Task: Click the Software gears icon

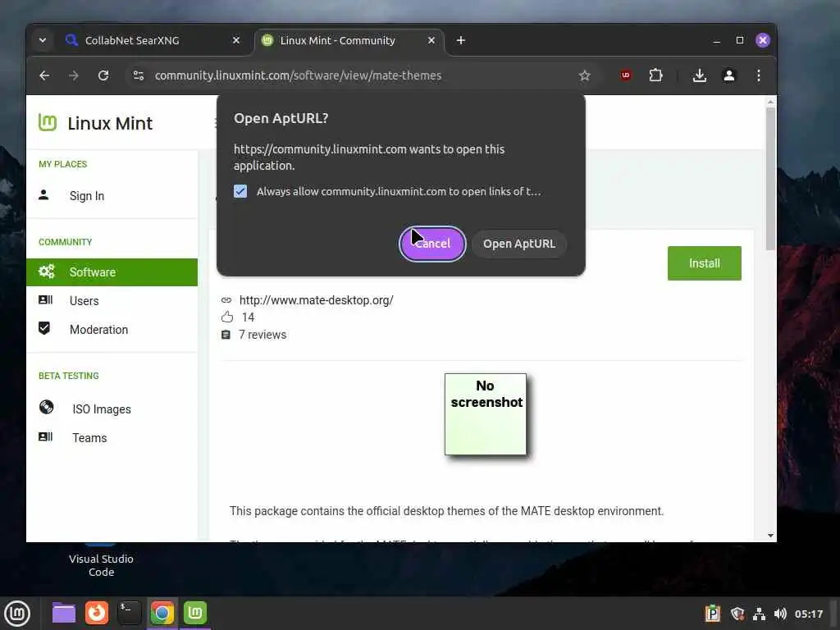Action: [47, 272]
